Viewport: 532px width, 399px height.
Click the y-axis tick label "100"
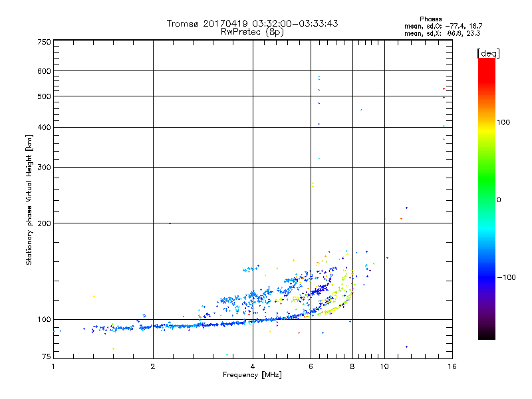coord(44,320)
